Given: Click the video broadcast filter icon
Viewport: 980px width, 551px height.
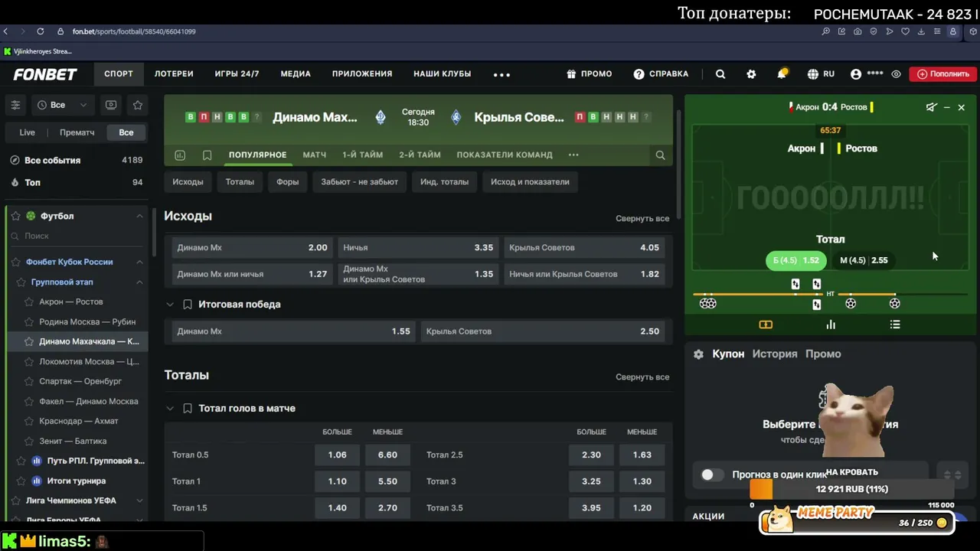Looking at the screenshot, I should click(x=111, y=105).
